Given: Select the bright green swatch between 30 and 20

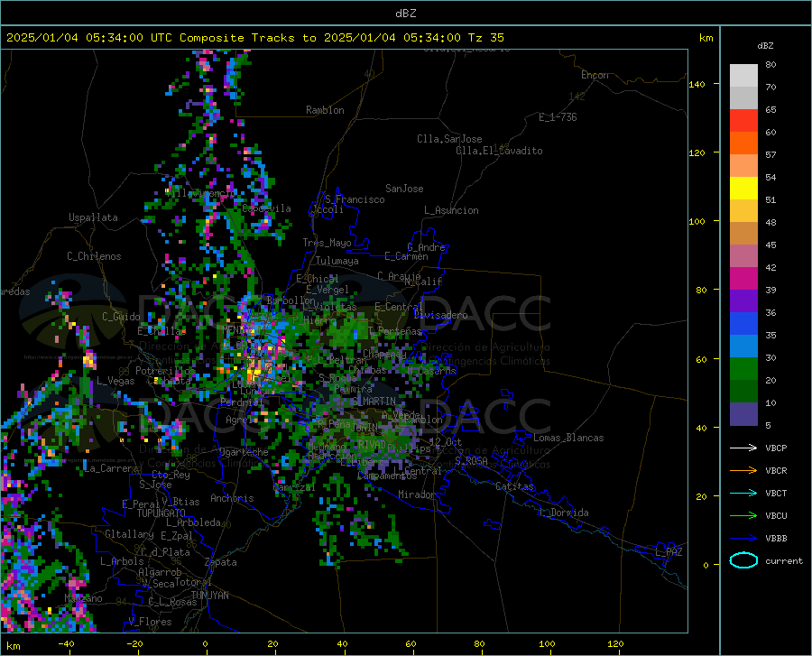Looking at the screenshot, I should coord(743,369).
